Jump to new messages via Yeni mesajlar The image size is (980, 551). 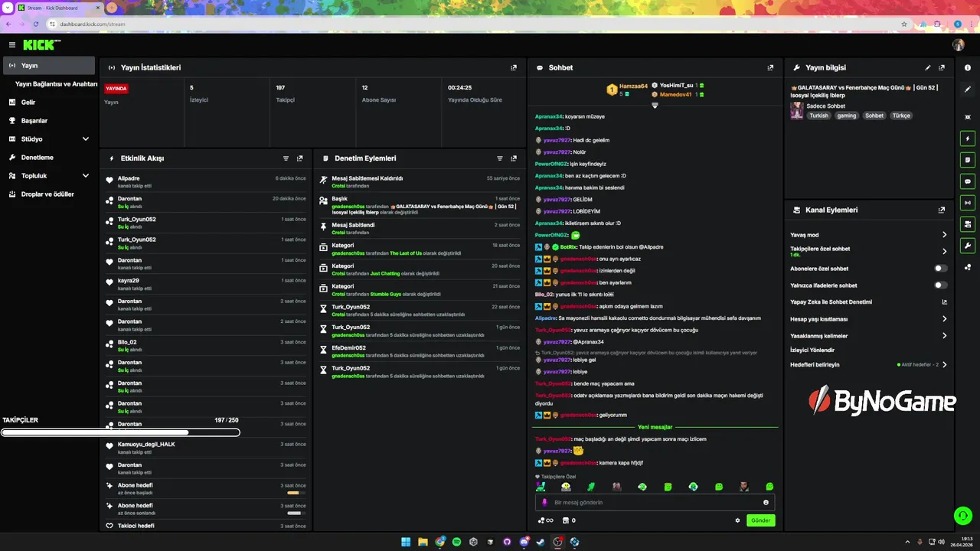pyautogui.click(x=655, y=427)
